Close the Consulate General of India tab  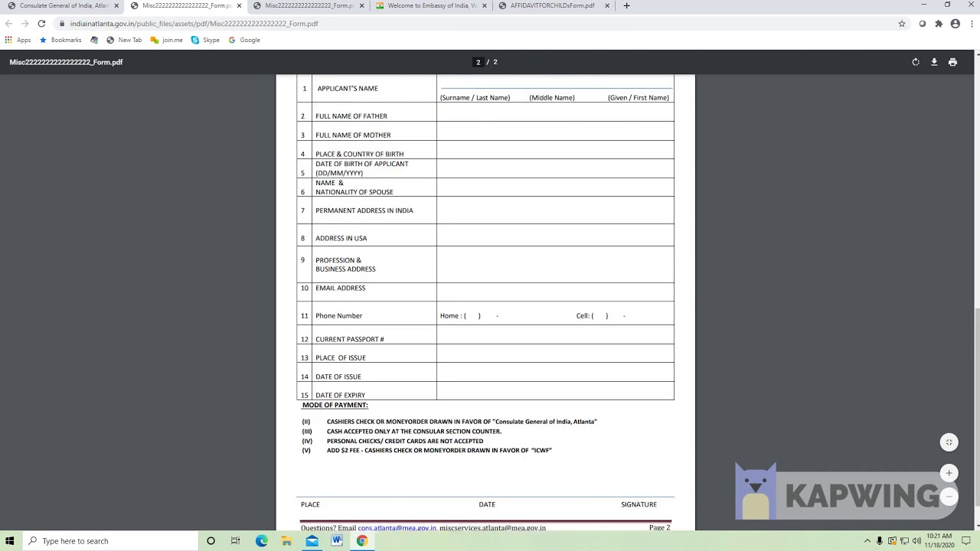[x=116, y=5]
